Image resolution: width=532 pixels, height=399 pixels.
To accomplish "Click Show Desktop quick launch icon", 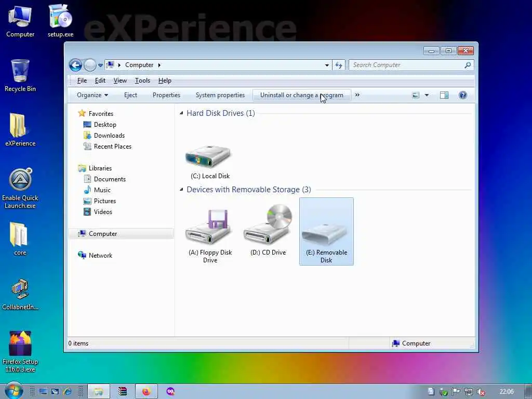I will (43, 392).
